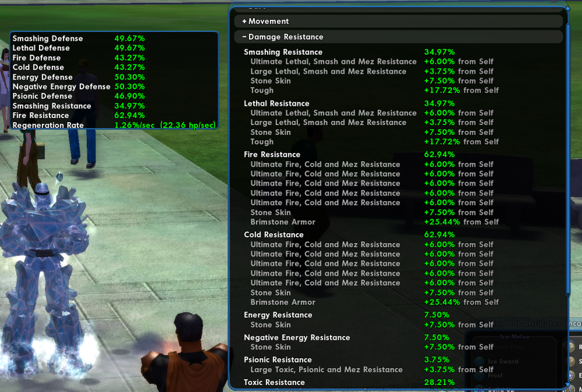Click the Toxic Resistance heading

point(274,382)
